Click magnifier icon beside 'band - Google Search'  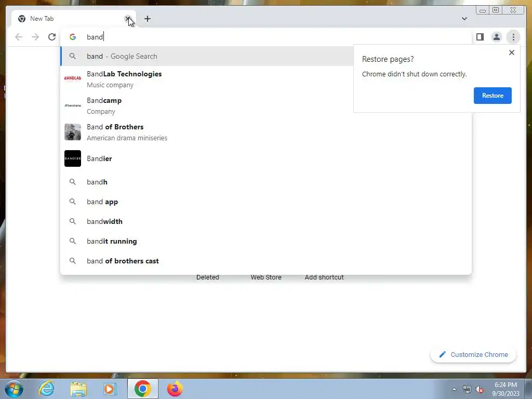[x=73, y=56]
